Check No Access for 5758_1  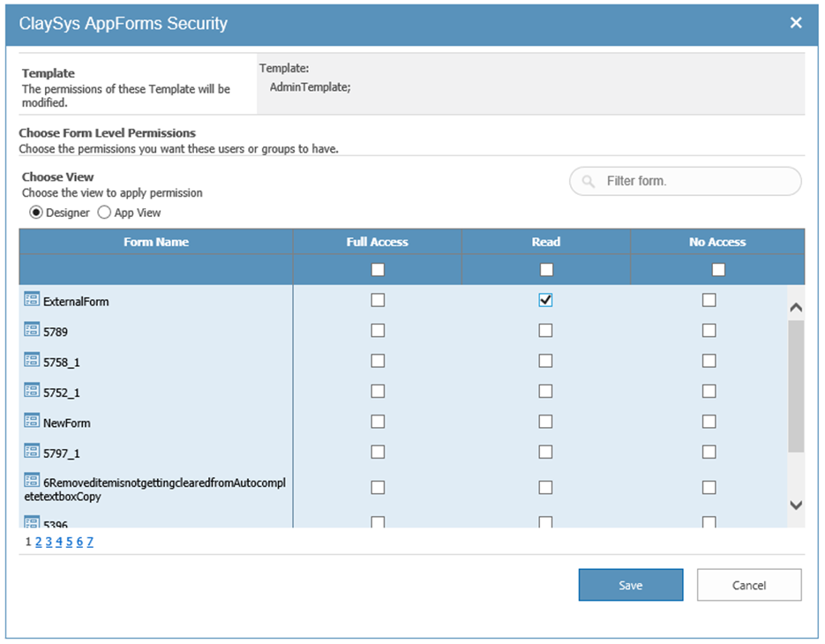point(709,361)
